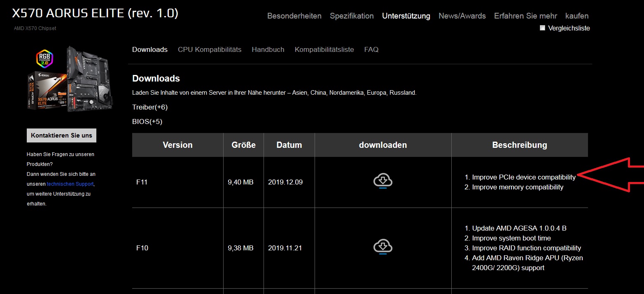Download BIOS version F10 via cloud icon
Image resolution: width=644 pixels, height=294 pixels.
pyautogui.click(x=383, y=247)
